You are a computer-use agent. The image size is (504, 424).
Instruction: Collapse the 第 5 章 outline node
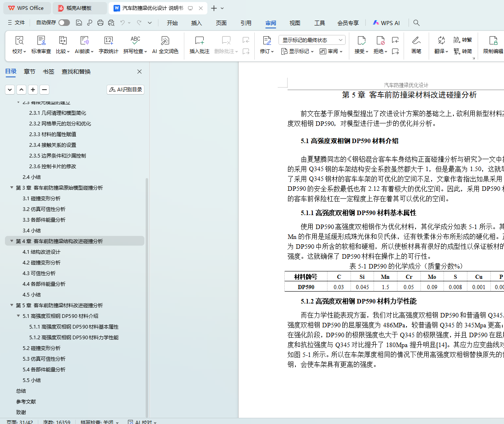coord(12,305)
